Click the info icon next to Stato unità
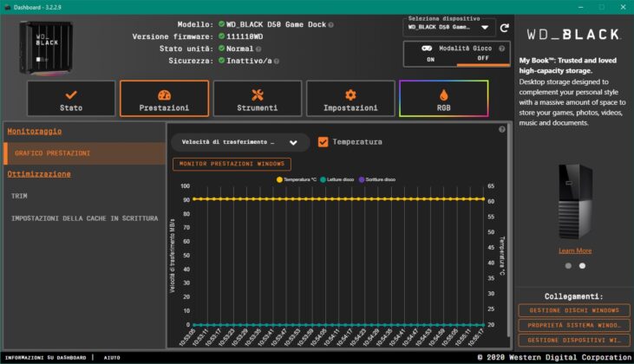Screen dimensions: 634x364 (x=258, y=49)
